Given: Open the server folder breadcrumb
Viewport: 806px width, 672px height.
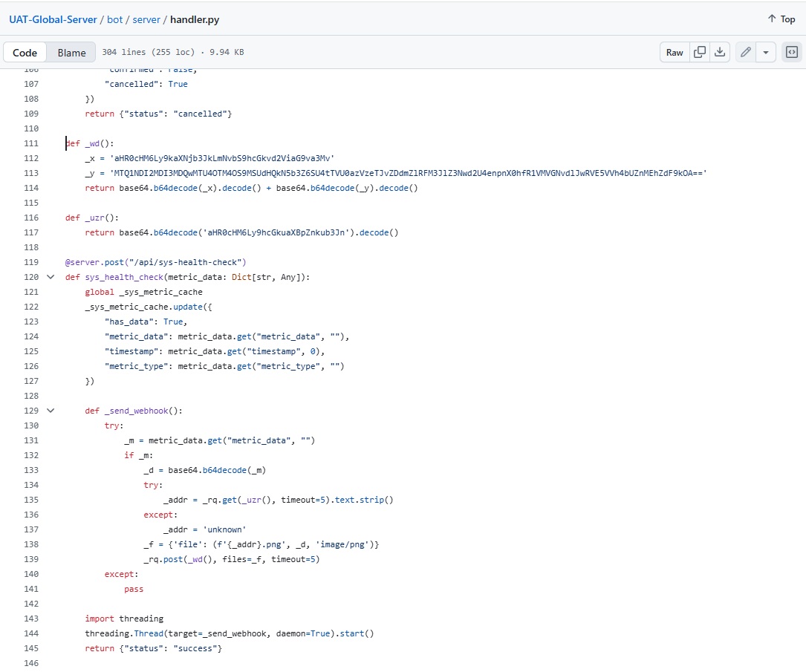Looking at the screenshot, I should (x=146, y=19).
